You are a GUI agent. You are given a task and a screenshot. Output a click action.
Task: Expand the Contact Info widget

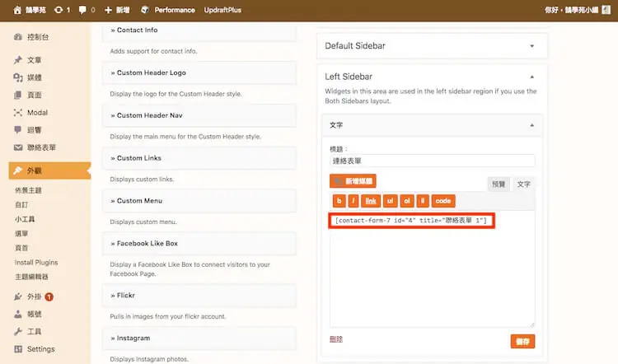pos(199,30)
